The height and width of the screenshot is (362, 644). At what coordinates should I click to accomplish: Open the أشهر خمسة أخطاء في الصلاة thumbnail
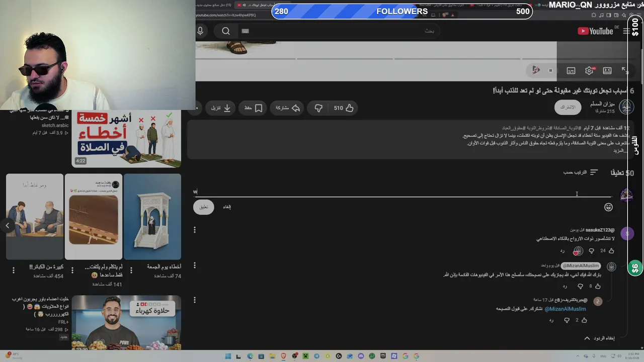126,139
